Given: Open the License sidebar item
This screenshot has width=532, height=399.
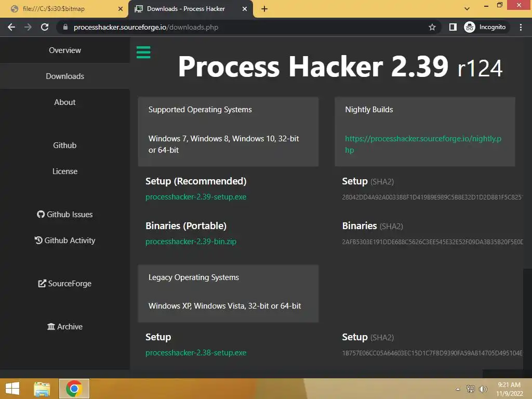Looking at the screenshot, I should coord(65,171).
